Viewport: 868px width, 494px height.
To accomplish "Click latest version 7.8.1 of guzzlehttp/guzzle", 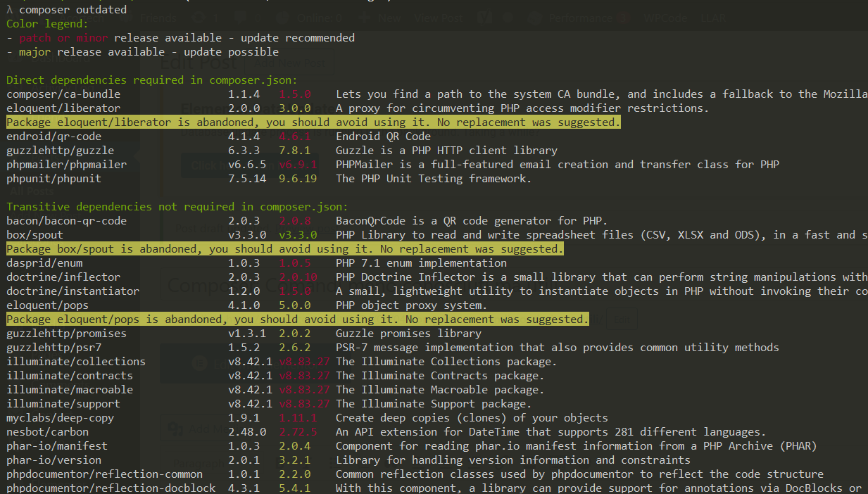I will [x=294, y=151].
